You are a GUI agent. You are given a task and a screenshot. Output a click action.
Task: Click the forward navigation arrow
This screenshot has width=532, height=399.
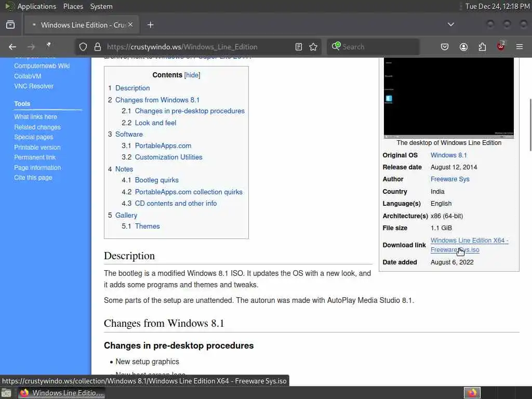(x=31, y=47)
